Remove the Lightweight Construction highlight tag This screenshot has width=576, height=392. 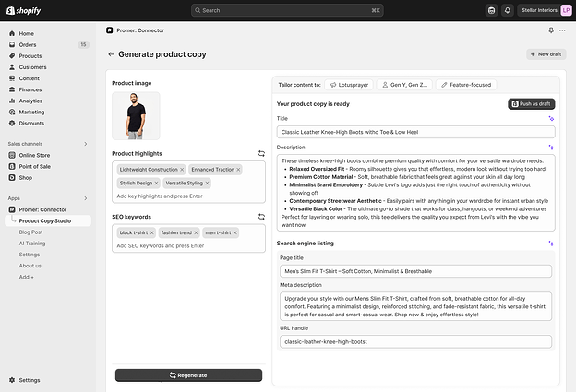pyautogui.click(x=182, y=170)
